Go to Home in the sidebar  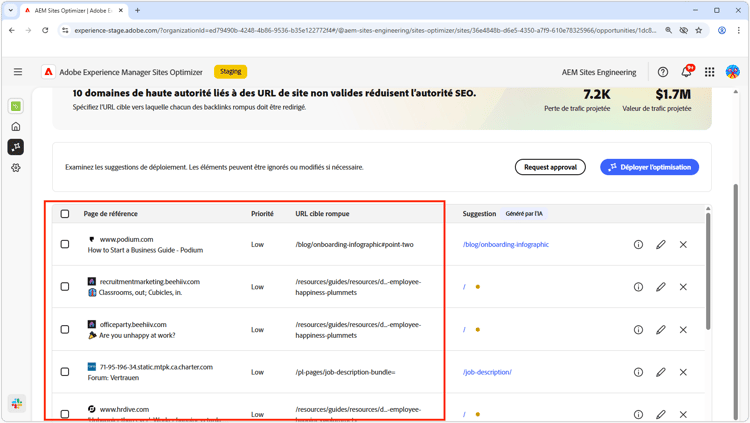tap(16, 127)
